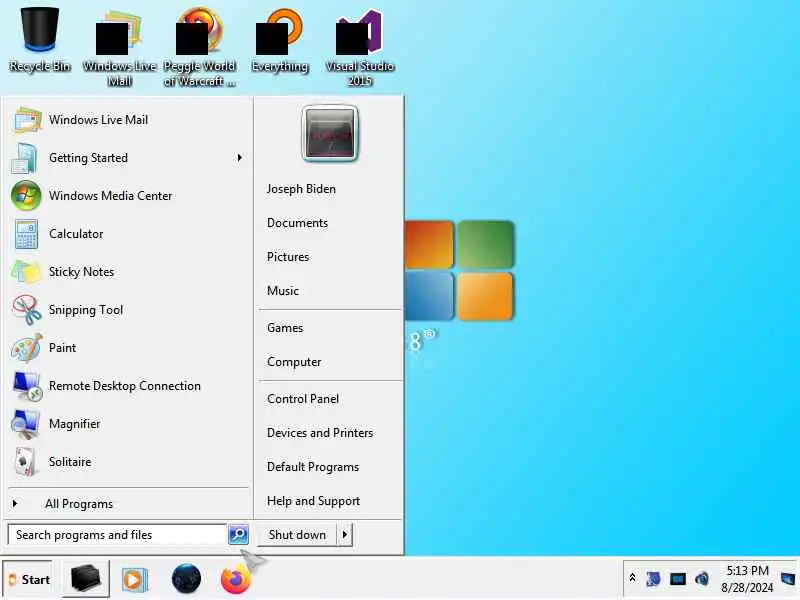Click the Windows Live Mail icon in Start menu
800x600 pixels.
(x=27, y=120)
